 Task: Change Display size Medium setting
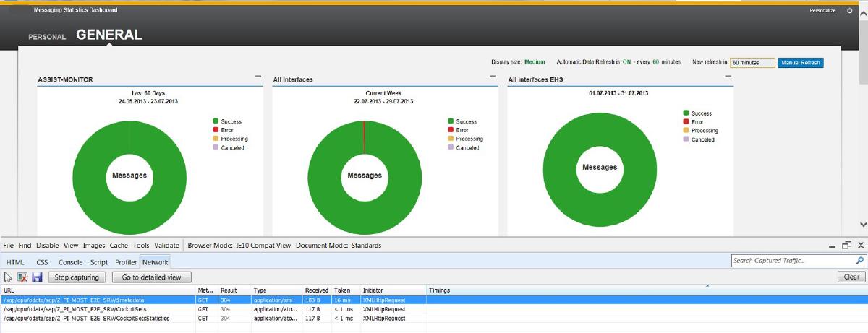[x=535, y=62]
